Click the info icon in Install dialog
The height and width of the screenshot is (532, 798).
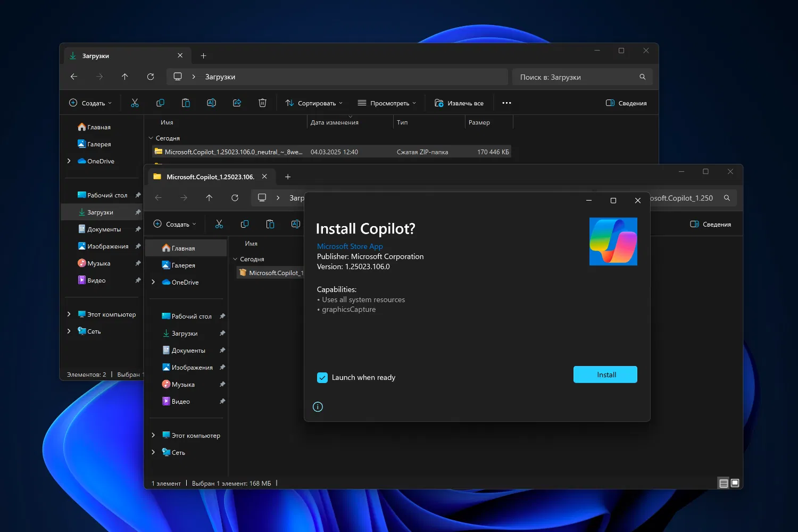click(318, 407)
